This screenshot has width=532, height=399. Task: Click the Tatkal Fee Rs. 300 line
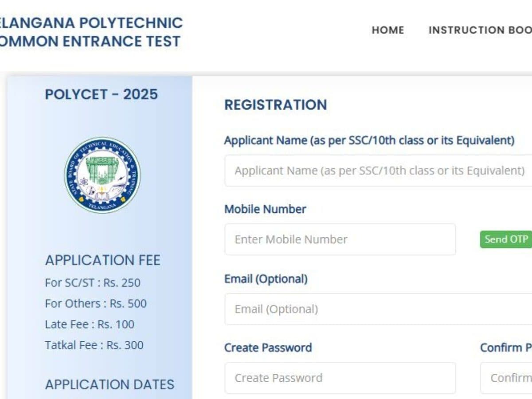pyautogui.click(x=94, y=345)
